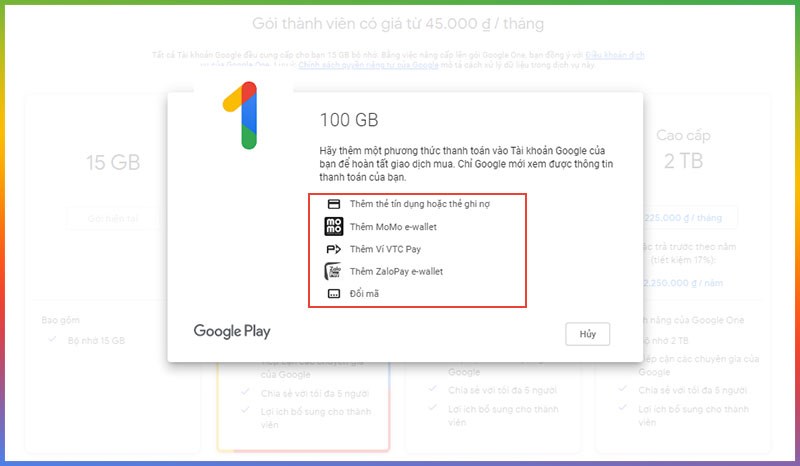Click the colorful Google One logo
The width and height of the screenshot is (800, 466).
click(241, 112)
